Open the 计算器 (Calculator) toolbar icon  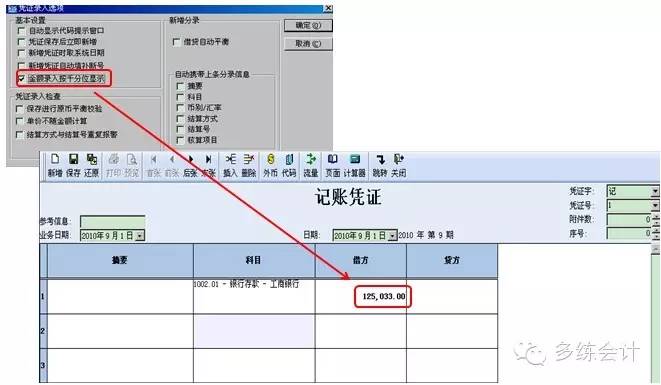pos(355,165)
